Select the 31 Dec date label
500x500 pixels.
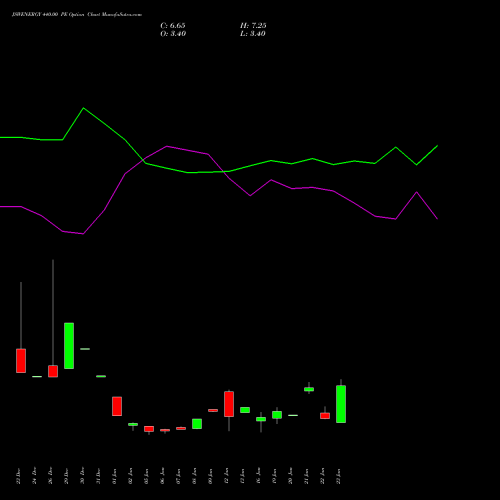click(98, 476)
